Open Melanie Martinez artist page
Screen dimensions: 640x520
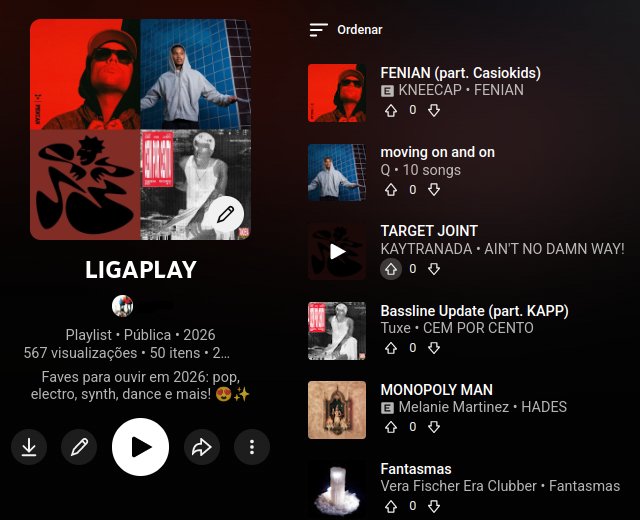pyautogui.click(x=453, y=407)
